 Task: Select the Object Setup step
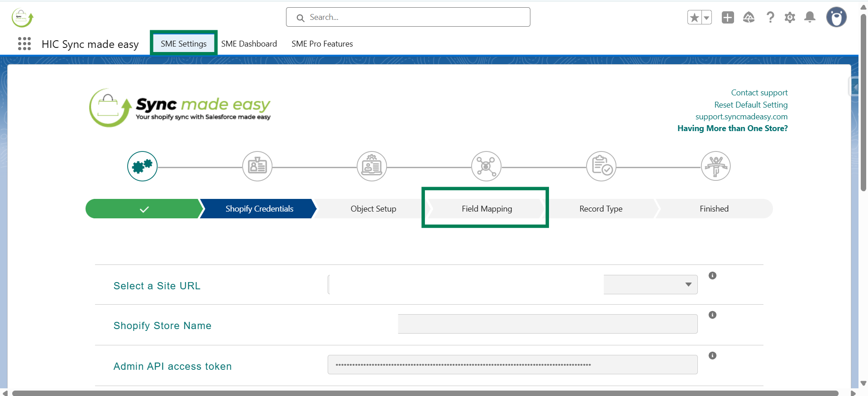[373, 209]
